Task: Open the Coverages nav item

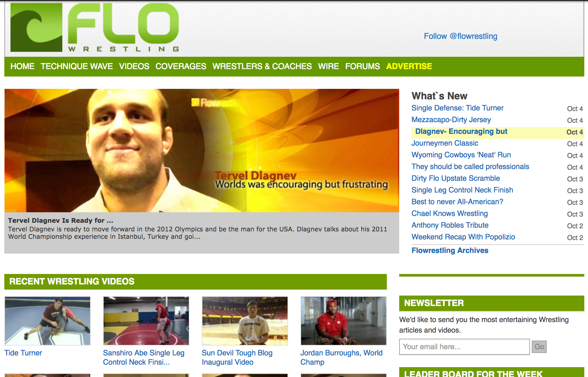Action: pyautogui.click(x=181, y=66)
